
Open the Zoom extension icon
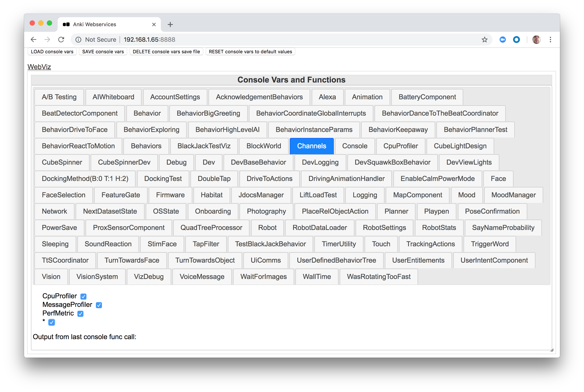pos(503,40)
